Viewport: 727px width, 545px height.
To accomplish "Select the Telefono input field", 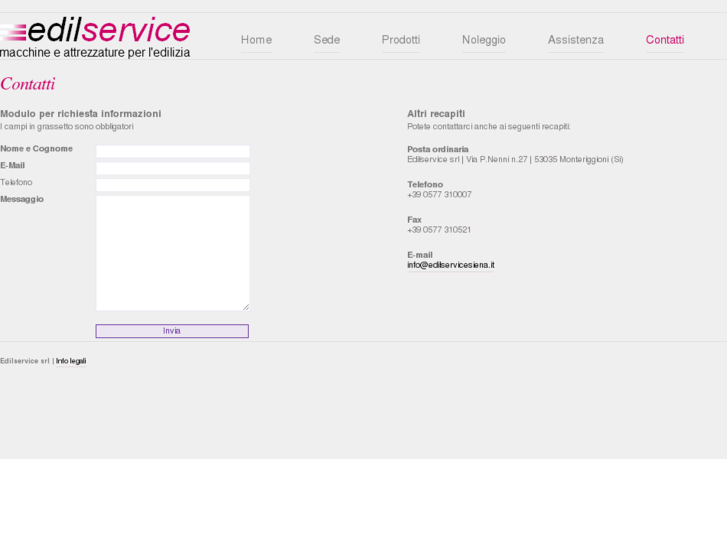I will [x=172, y=185].
